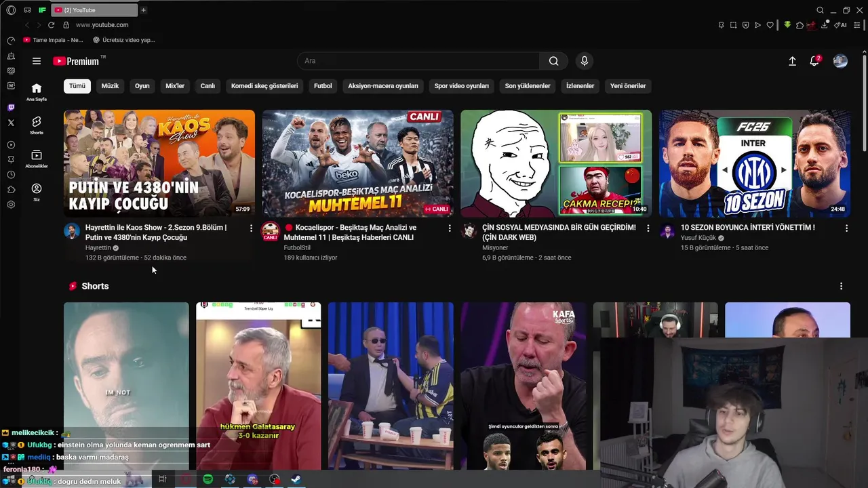The height and width of the screenshot is (488, 868).
Task: Open YouTube hamburger guide menu
Action: click(x=37, y=61)
